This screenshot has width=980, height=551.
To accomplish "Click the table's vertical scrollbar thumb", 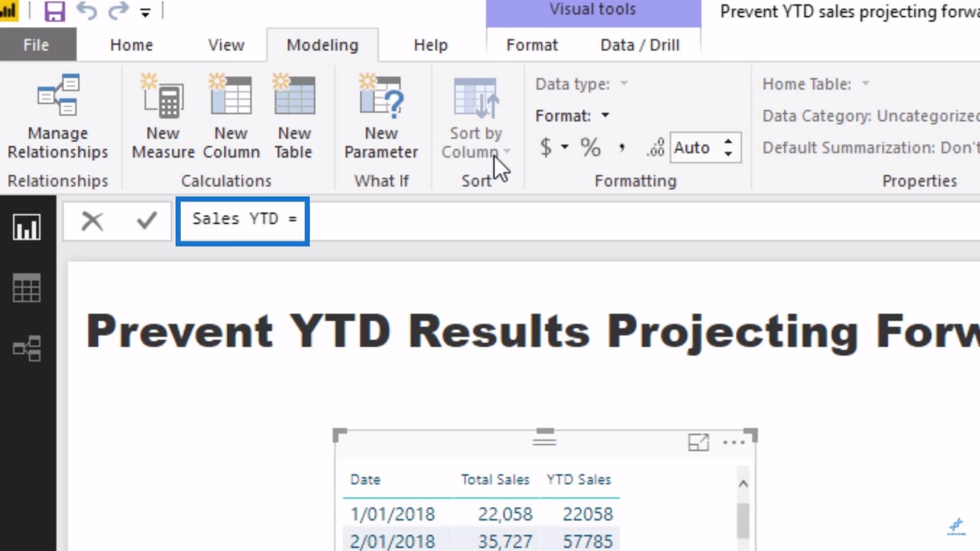I will (x=743, y=521).
